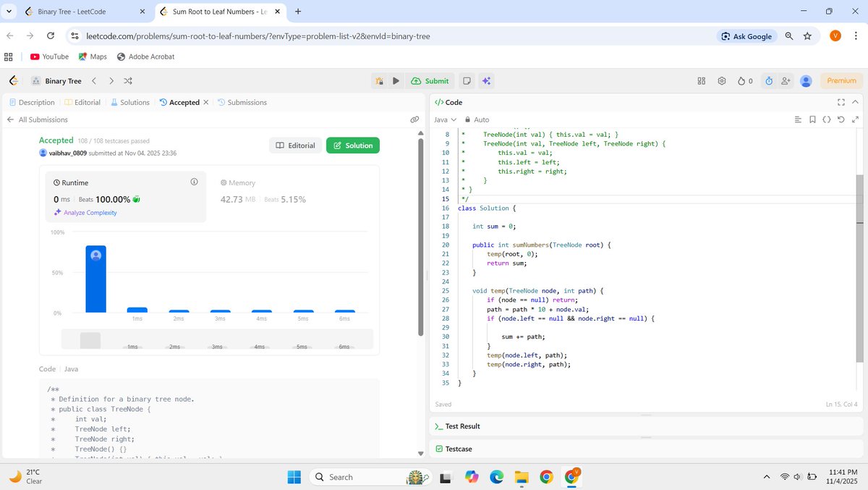Image resolution: width=868 pixels, height=490 pixels.
Task: Collapse the Code panel chevron
Action: [856, 102]
